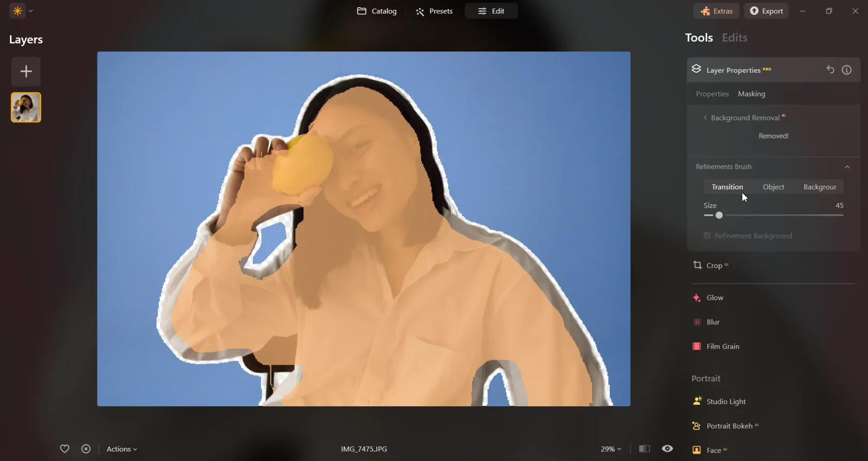868x461 pixels.
Task: Collapse the Refinements Brush section
Action: point(847,167)
